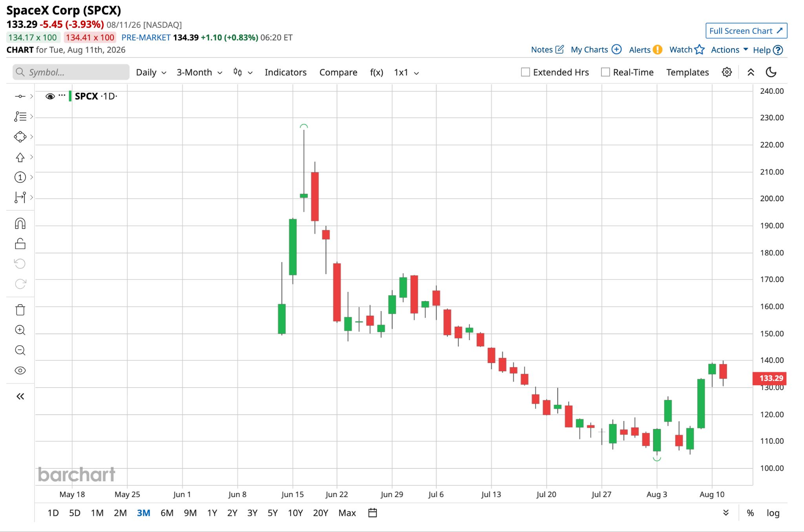Select the 20Y time range tab
The width and height of the screenshot is (804, 532).
pos(320,513)
